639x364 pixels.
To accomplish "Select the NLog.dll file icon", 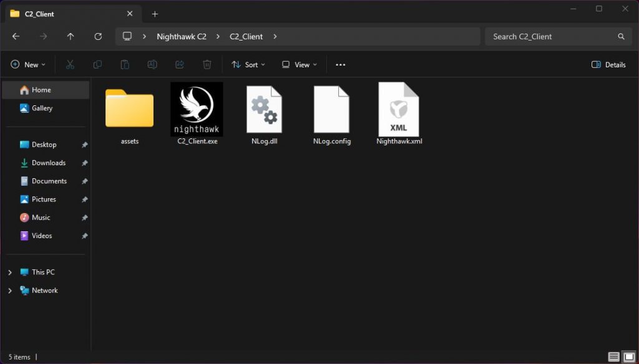I will coord(264,110).
